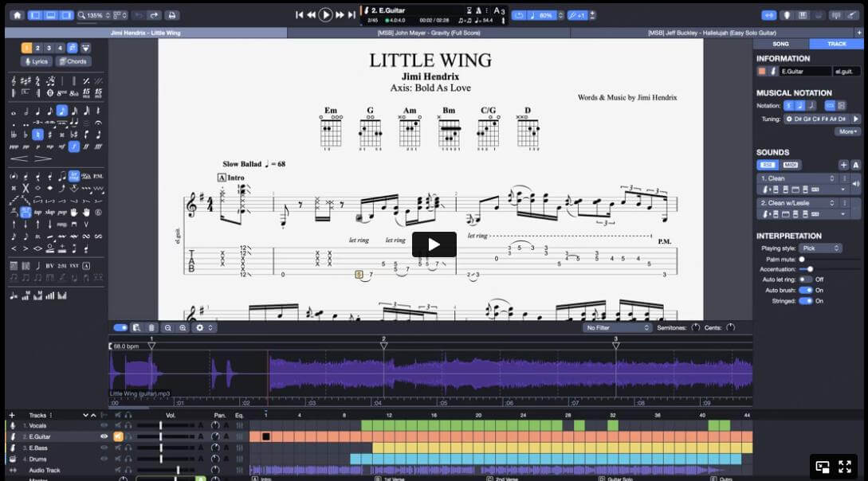The height and width of the screenshot is (481, 868).
Task: Open the No Filter dropdown
Action: (x=617, y=328)
